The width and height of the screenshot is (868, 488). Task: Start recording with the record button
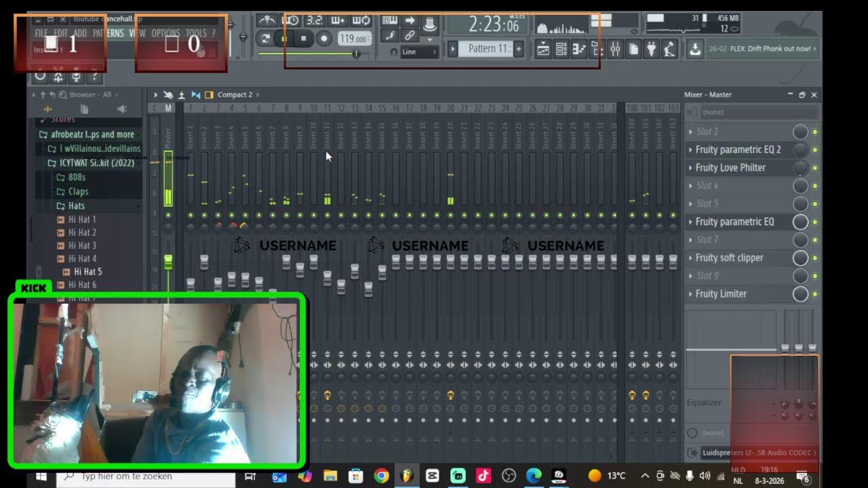(x=324, y=39)
